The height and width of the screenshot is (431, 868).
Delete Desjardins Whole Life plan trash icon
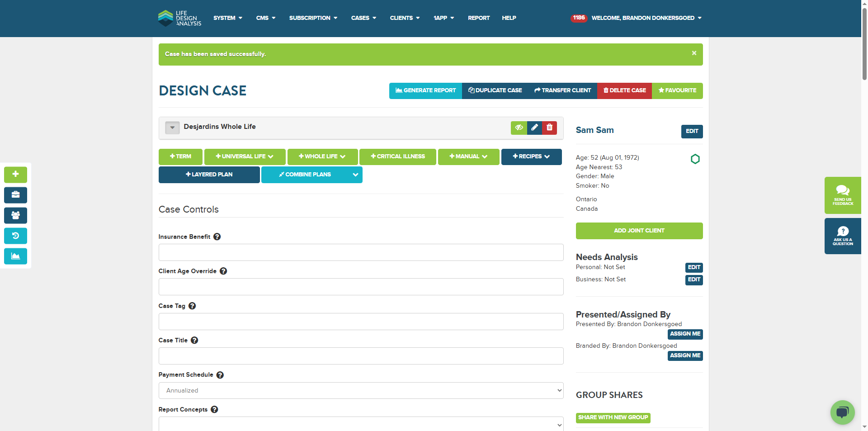pos(549,128)
